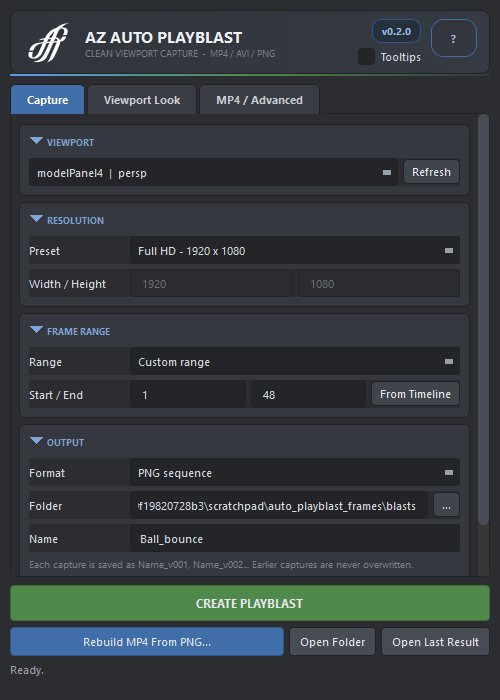500x700 pixels.
Task: Click the Open Last Result button
Action: click(435, 642)
